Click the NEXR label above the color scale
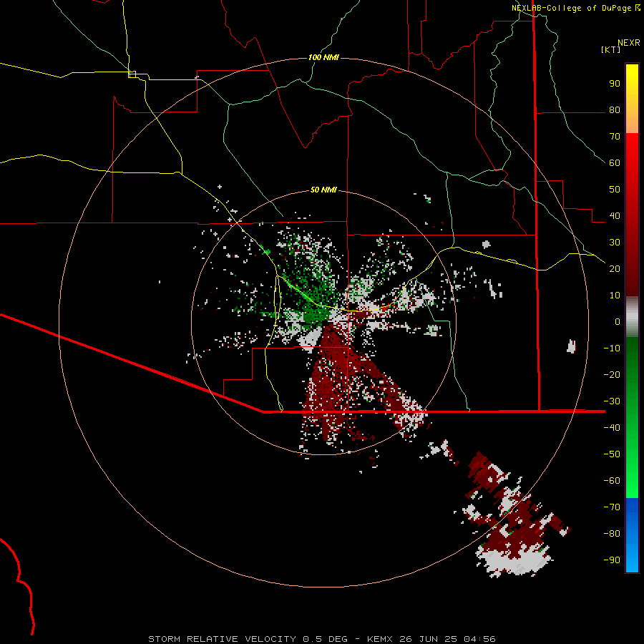Image resolution: width=644 pixels, height=644 pixels. 628,43
